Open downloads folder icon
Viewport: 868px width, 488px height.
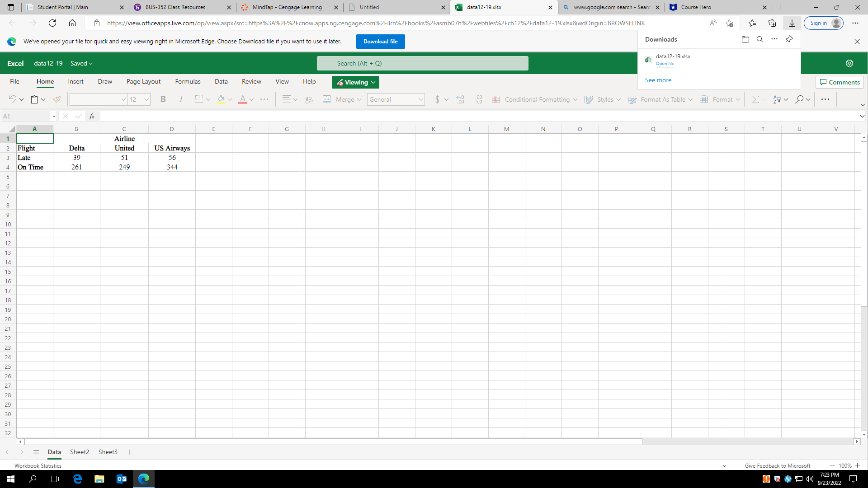point(745,39)
